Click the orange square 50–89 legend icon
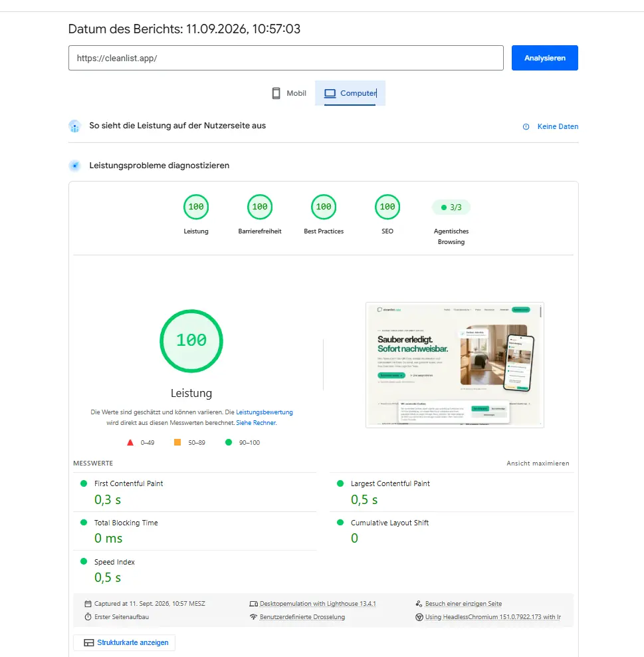644x657 pixels. [x=177, y=442]
